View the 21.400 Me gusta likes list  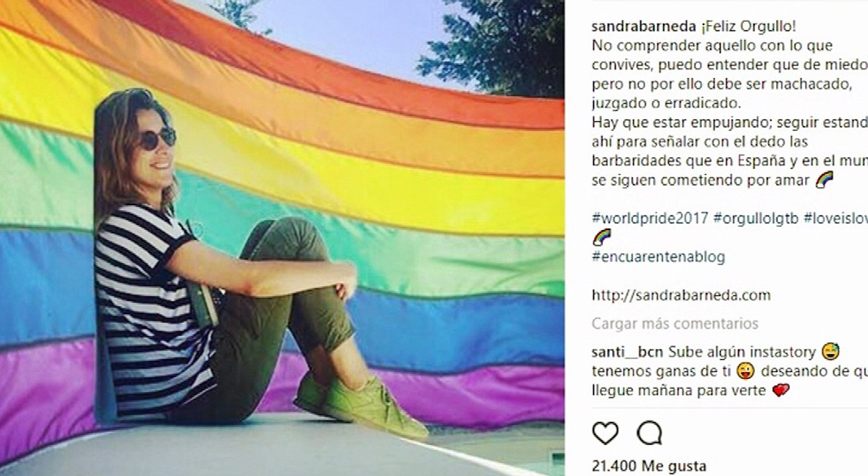coord(639,466)
